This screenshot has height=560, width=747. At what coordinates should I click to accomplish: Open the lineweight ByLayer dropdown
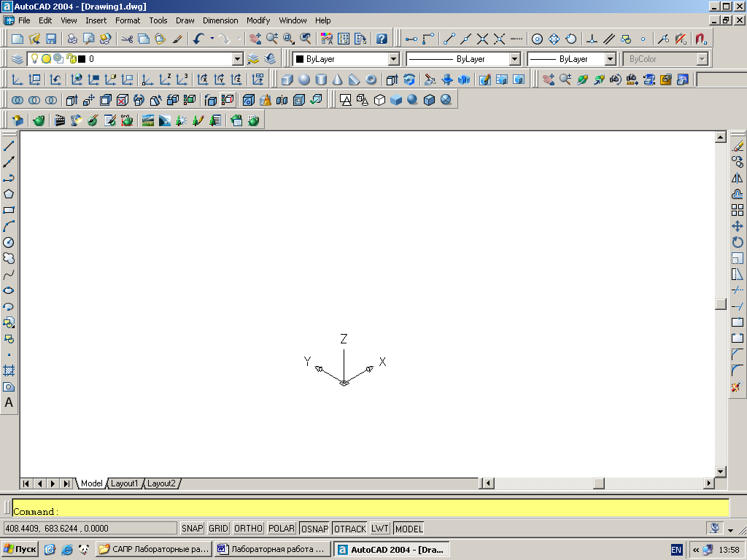pos(611,59)
